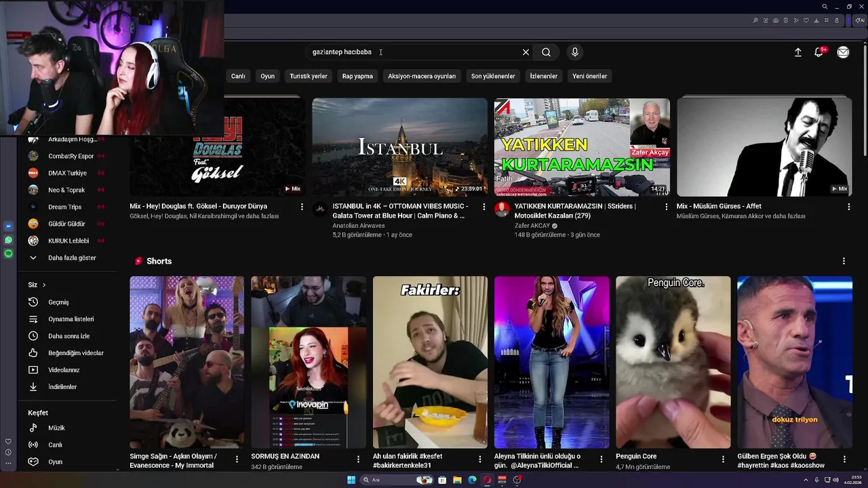Open 'Oynatma listeleri' in sidebar

tap(67, 319)
